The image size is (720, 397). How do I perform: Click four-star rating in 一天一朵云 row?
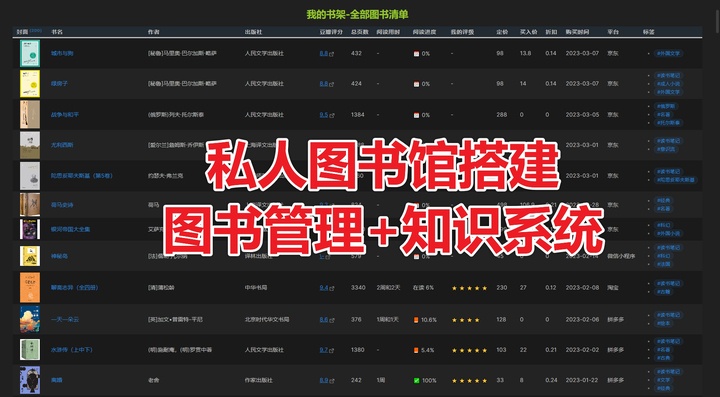click(466, 320)
